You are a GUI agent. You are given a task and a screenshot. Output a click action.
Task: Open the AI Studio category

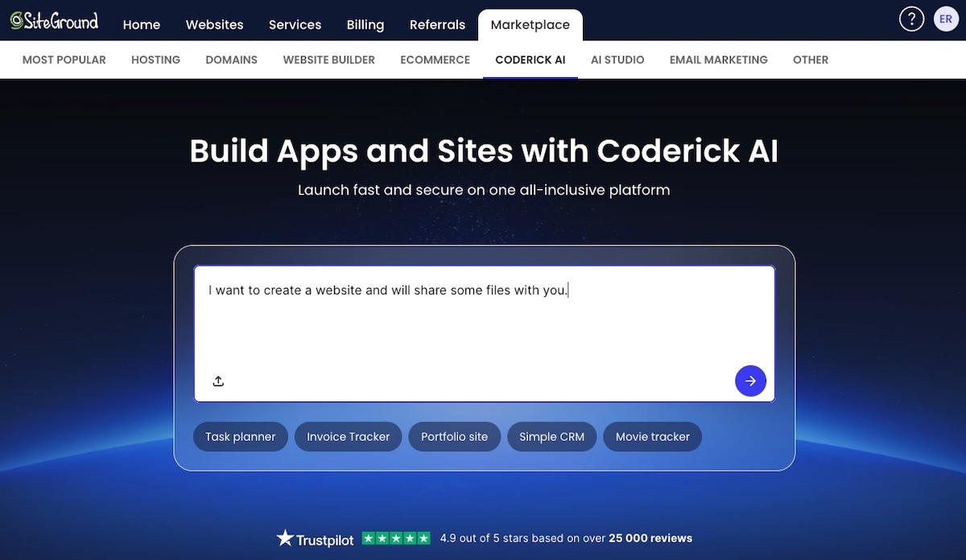(x=617, y=60)
